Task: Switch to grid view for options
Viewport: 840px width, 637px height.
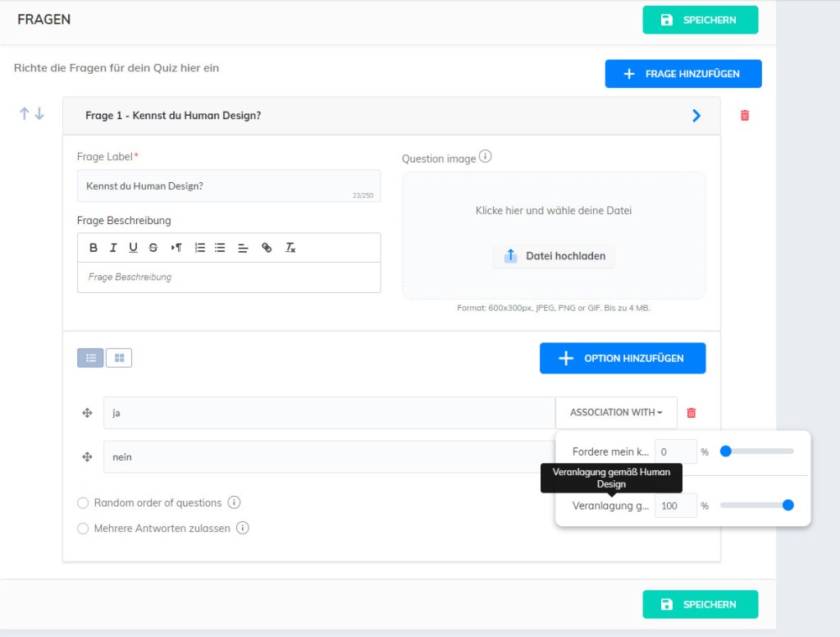Action: point(119,358)
